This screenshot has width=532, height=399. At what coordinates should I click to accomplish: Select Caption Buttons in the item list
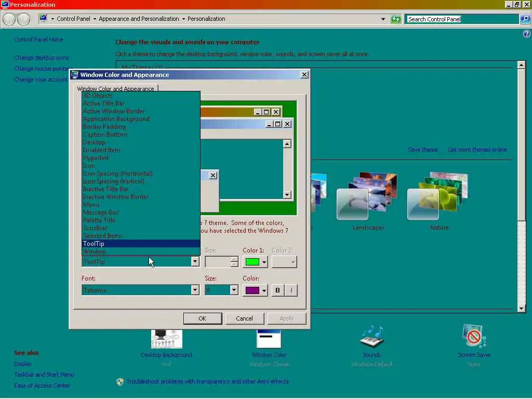pos(141,135)
